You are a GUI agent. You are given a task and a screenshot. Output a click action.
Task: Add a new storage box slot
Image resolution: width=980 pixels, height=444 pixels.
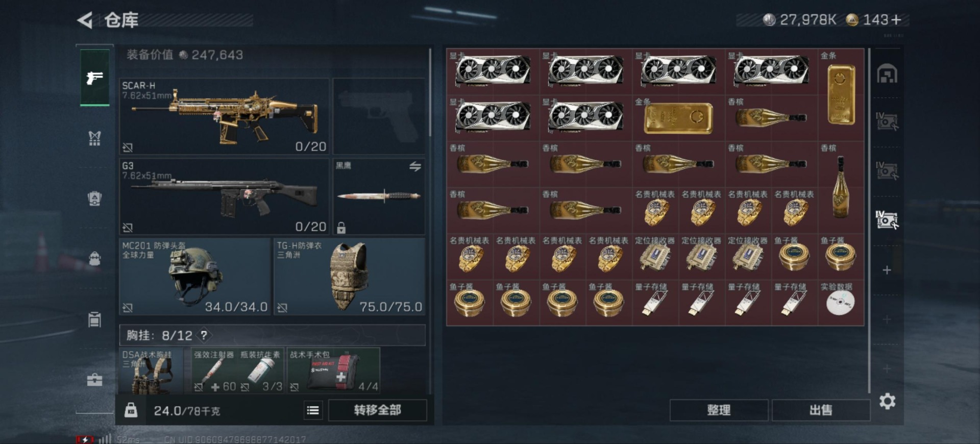tap(887, 270)
